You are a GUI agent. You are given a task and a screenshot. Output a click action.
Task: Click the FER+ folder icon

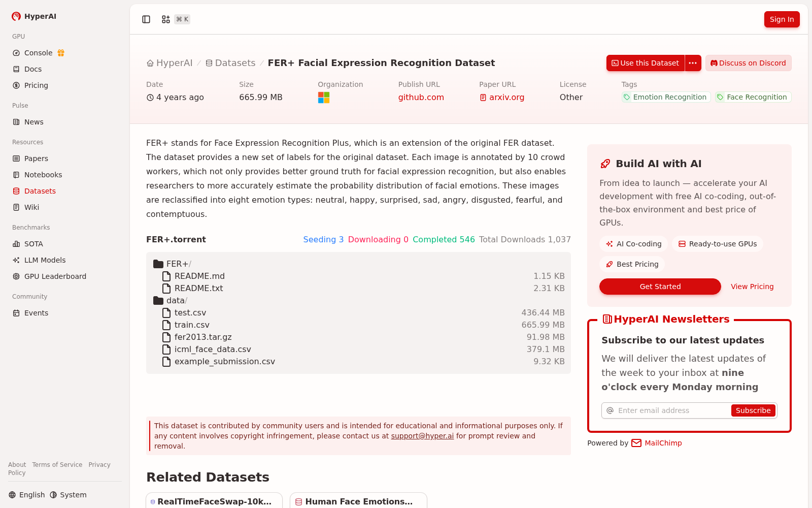click(158, 264)
